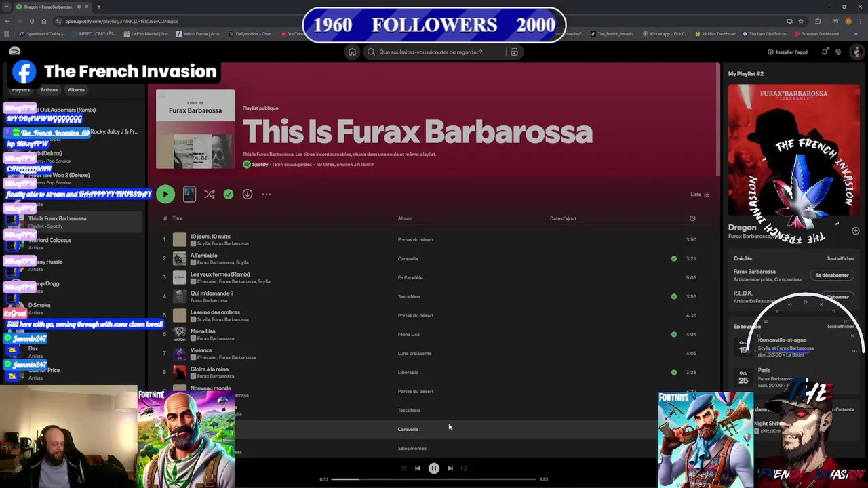The width and height of the screenshot is (868, 488).
Task: Click Installer l'appli download link
Action: (787, 52)
